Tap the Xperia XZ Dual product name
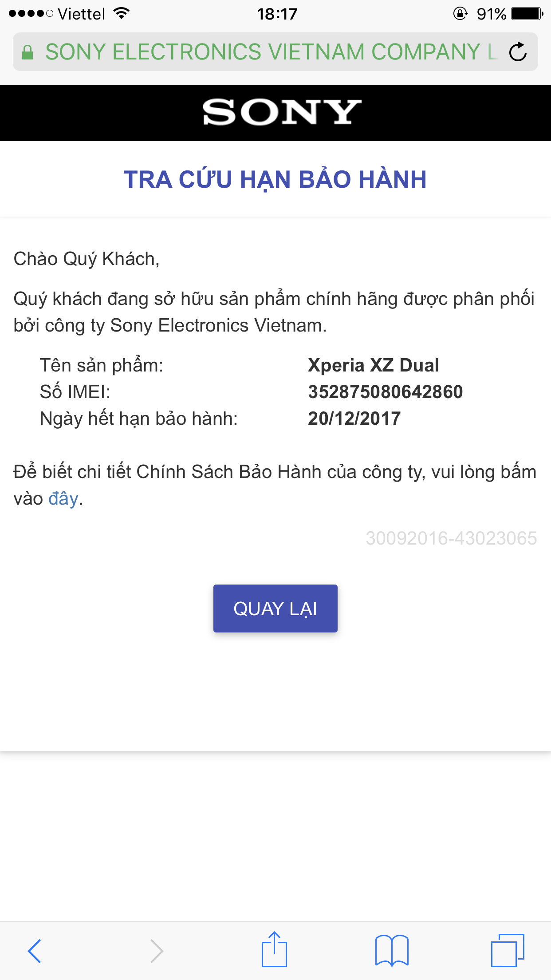This screenshot has height=980, width=551. [x=374, y=365]
